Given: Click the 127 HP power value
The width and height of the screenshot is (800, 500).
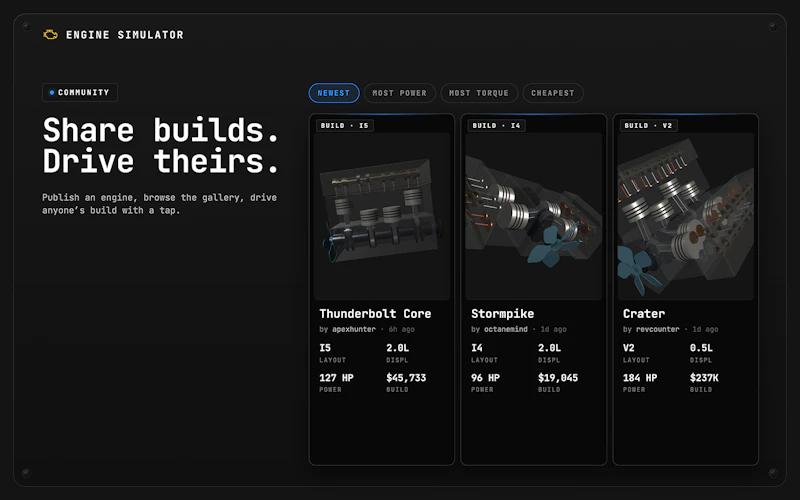Looking at the screenshot, I should (336, 378).
